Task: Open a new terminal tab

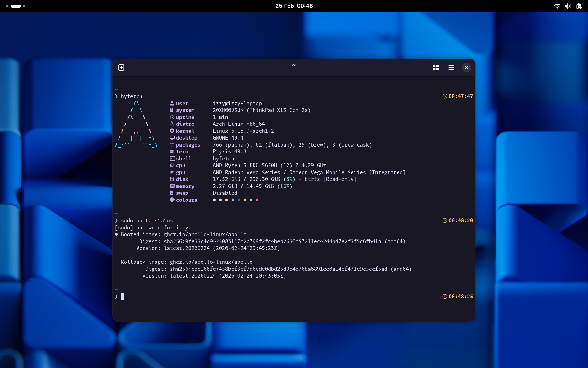Action: pos(121,67)
